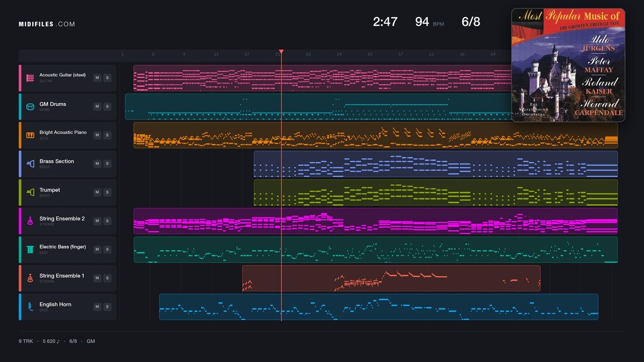644x362 pixels.
Task: Click the GM Drums track icon
Action: (30, 106)
